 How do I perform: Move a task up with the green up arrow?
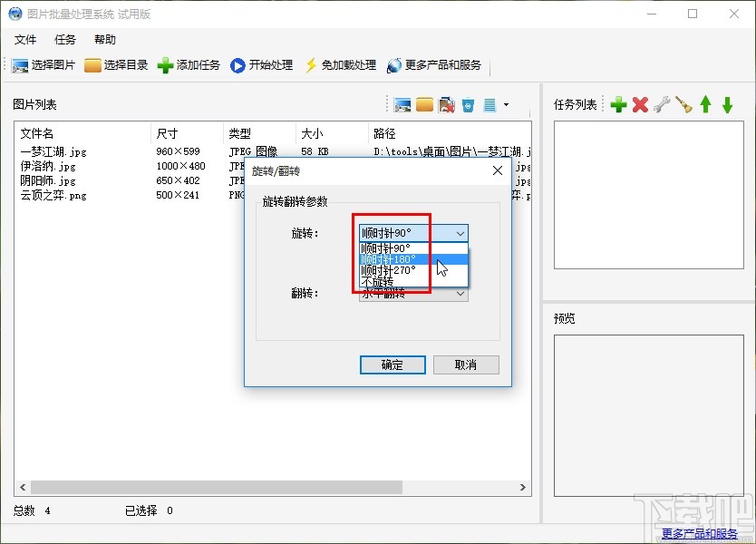tap(706, 103)
